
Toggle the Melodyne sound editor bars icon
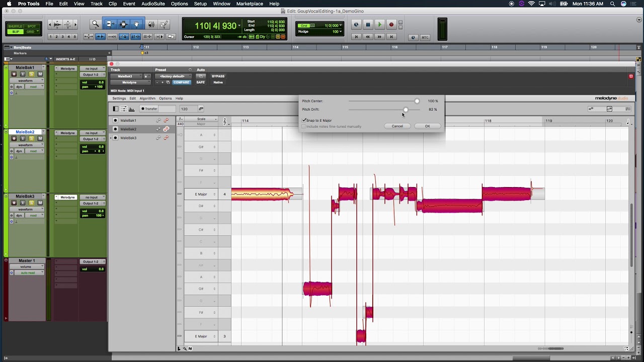click(132, 109)
